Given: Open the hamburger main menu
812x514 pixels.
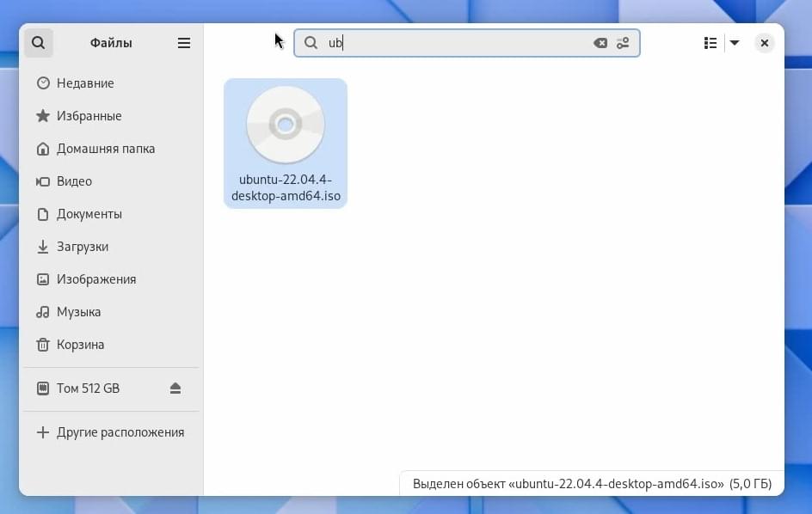Looking at the screenshot, I should 184,43.
